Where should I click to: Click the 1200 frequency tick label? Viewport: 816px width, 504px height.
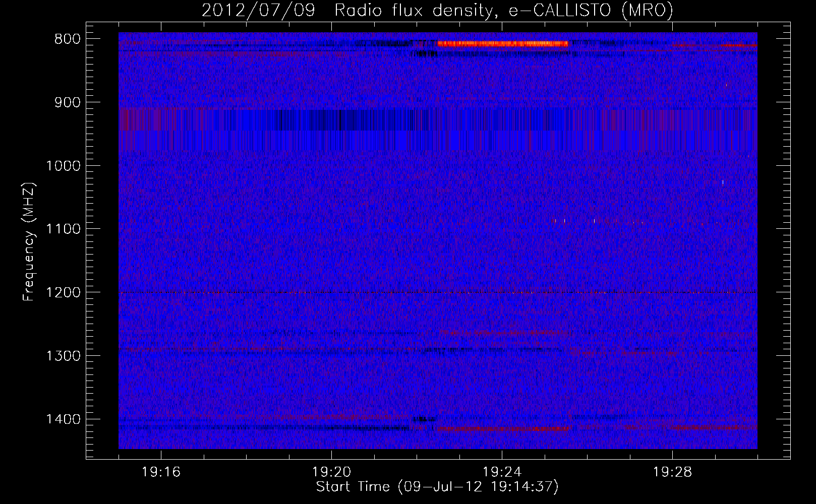click(63, 292)
